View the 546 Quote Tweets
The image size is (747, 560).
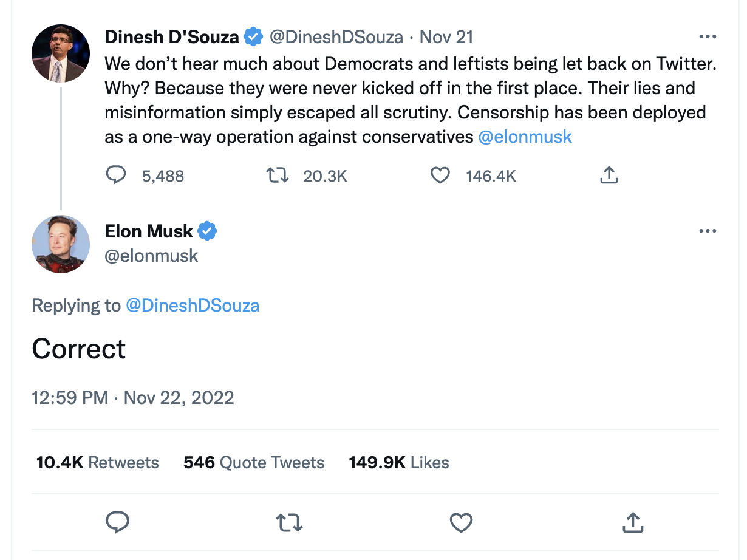[253, 462]
